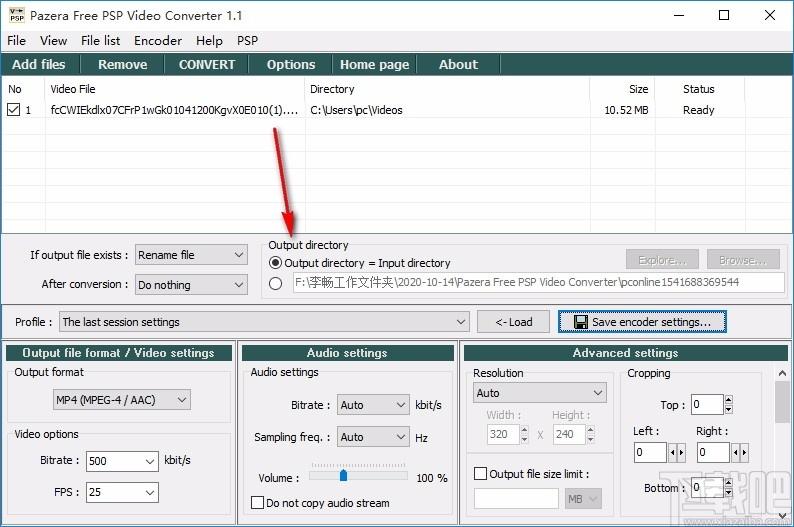
Task: Expand 'If output file exists' dropdown
Action: 191,255
